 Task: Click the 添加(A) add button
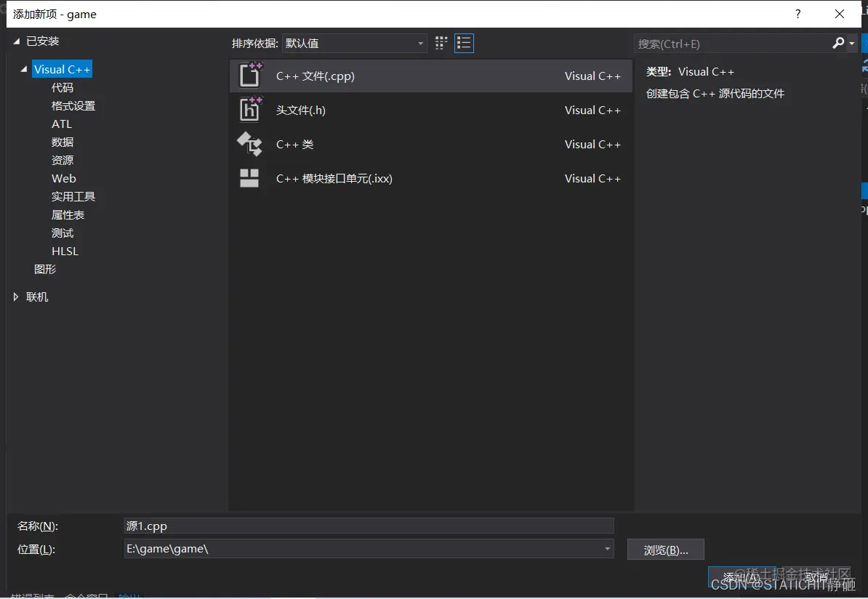point(742,577)
